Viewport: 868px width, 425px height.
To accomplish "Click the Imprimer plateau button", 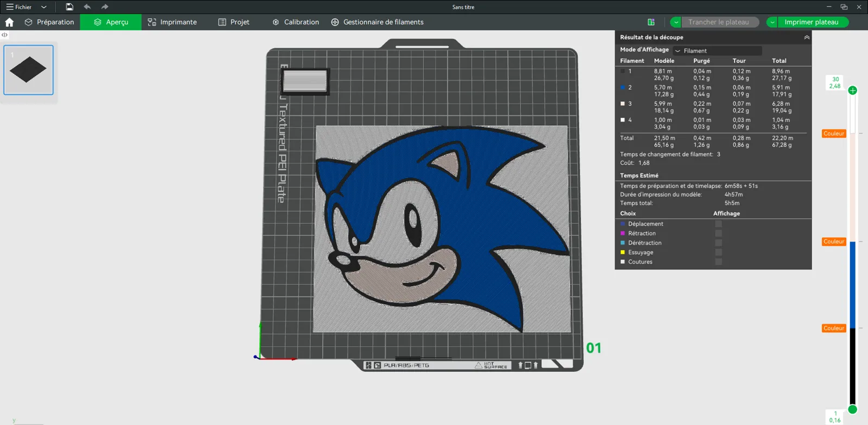I will (x=813, y=22).
